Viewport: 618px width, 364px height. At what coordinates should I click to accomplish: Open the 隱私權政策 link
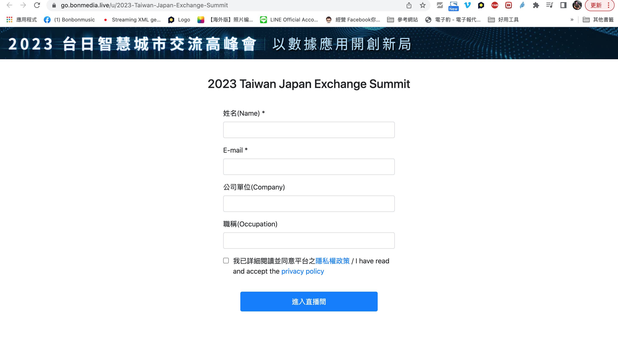point(332,261)
